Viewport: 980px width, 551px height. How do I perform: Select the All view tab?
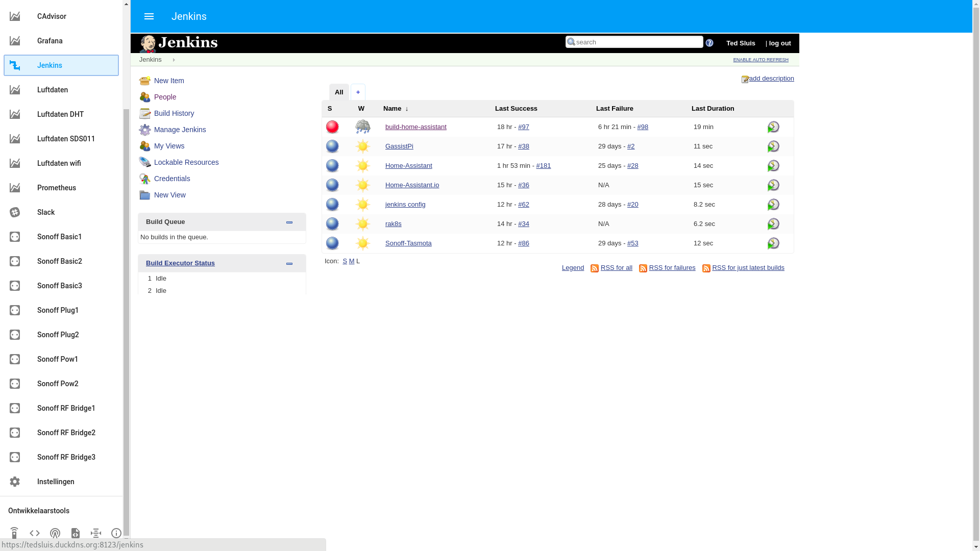339,92
